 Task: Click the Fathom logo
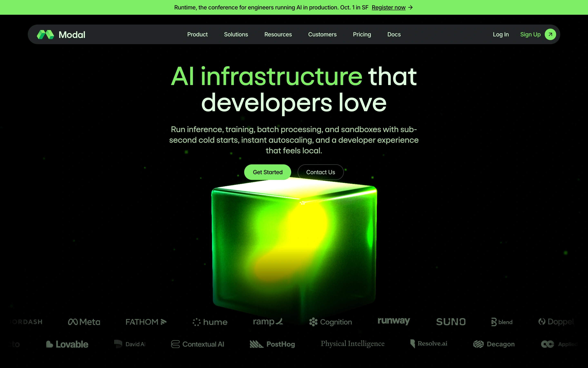pos(146,322)
